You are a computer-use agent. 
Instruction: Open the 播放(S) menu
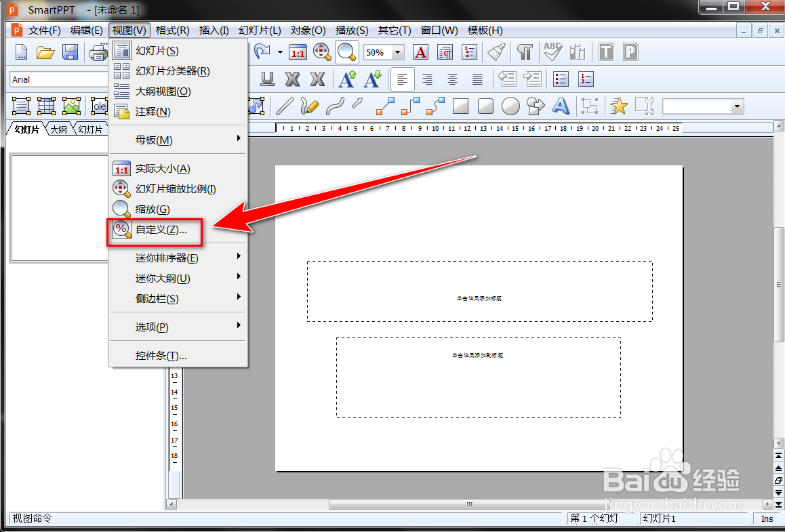[352, 30]
